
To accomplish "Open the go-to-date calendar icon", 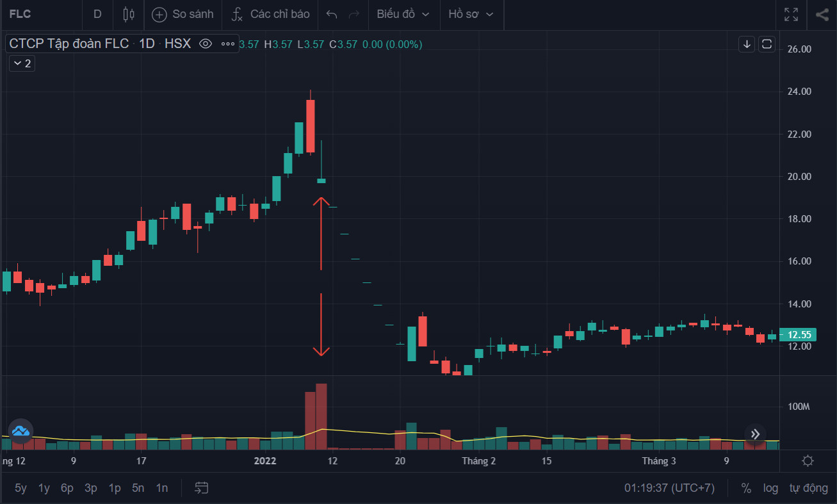I will (x=202, y=488).
